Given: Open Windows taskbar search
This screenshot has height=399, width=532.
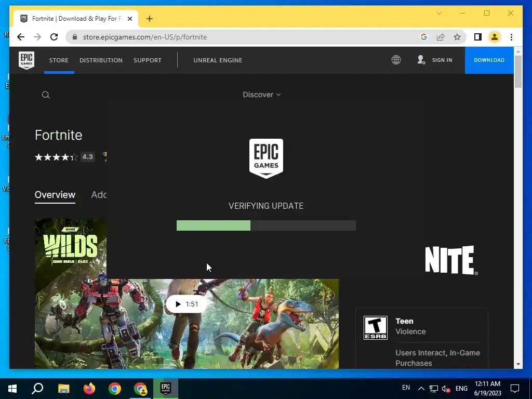Looking at the screenshot, I should click(x=37, y=389).
